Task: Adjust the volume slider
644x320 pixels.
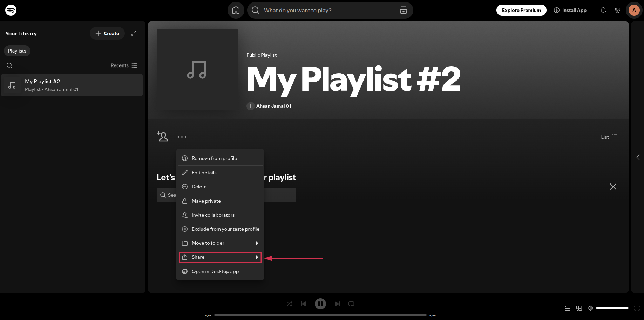Action: [x=612, y=308]
